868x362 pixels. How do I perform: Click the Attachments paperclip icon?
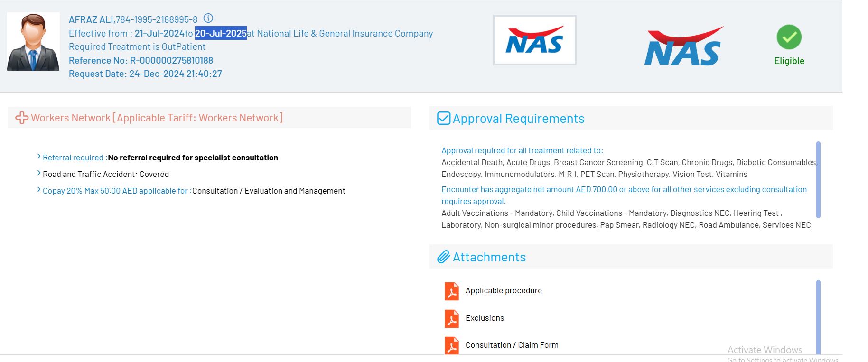pyautogui.click(x=443, y=257)
